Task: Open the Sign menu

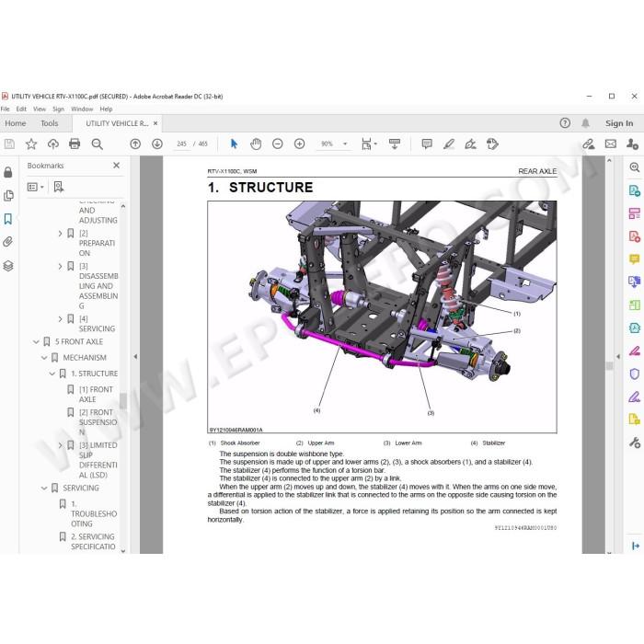Action: click(58, 109)
